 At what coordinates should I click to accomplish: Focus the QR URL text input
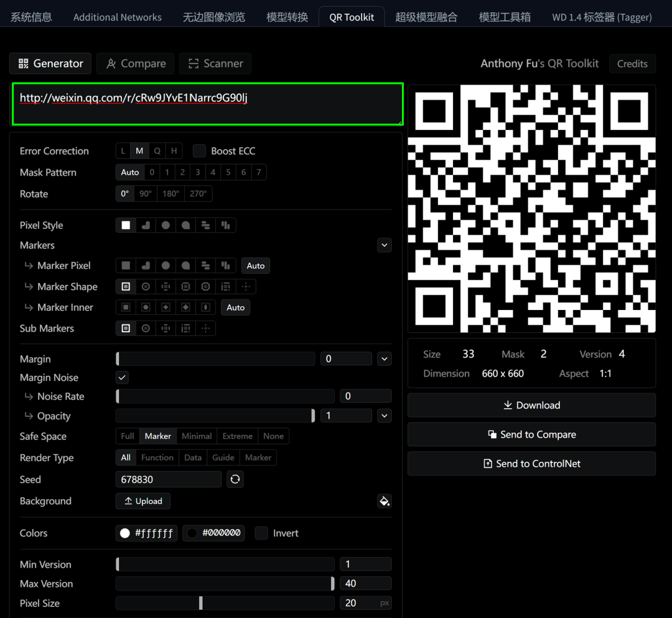tap(208, 104)
